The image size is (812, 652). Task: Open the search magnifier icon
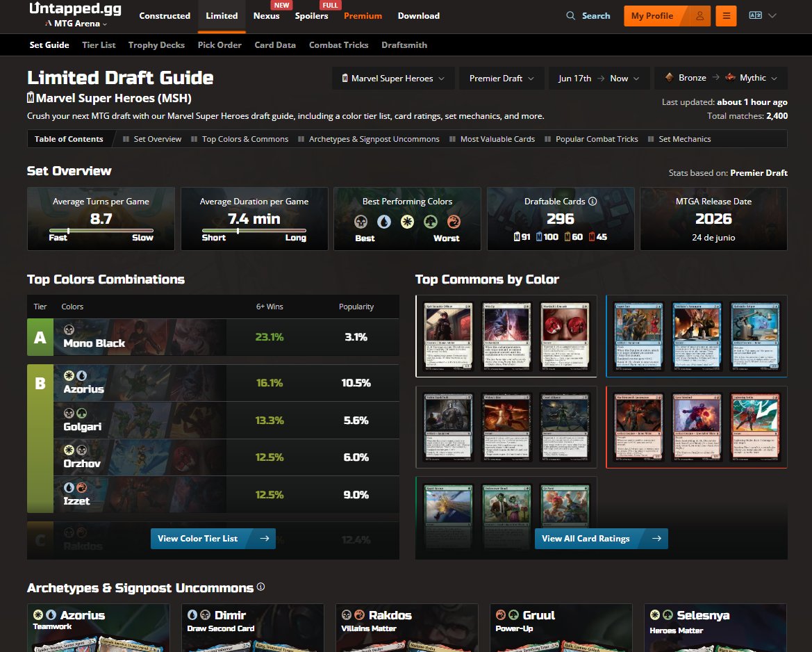point(570,15)
